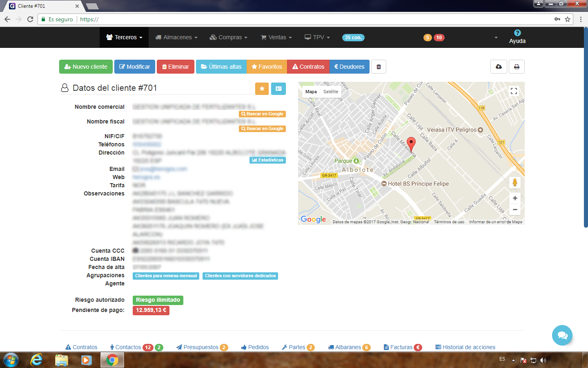Expand the Ventas dropdown menu
Viewport: 588px width, 368px height.
pyautogui.click(x=276, y=38)
